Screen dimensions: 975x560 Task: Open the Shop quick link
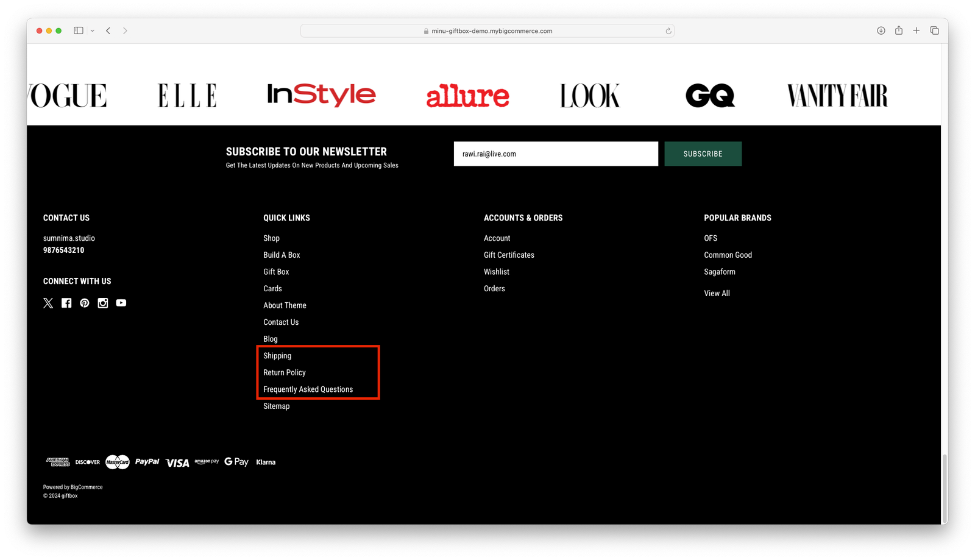[x=271, y=238]
